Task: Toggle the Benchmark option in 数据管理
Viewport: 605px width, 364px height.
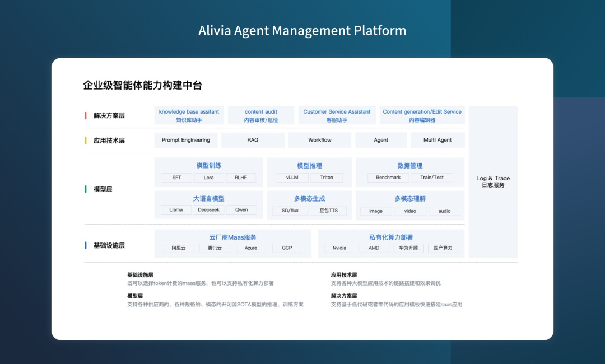Action: pyautogui.click(x=388, y=176)
